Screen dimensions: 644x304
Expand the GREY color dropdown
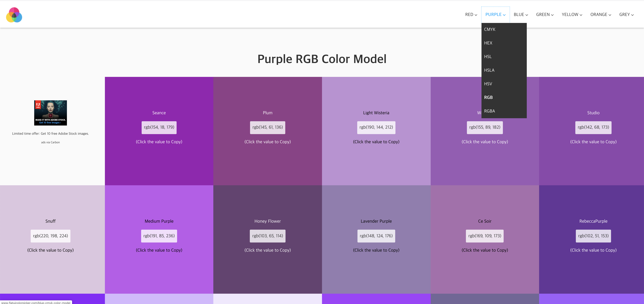click(x=626, y=14)
